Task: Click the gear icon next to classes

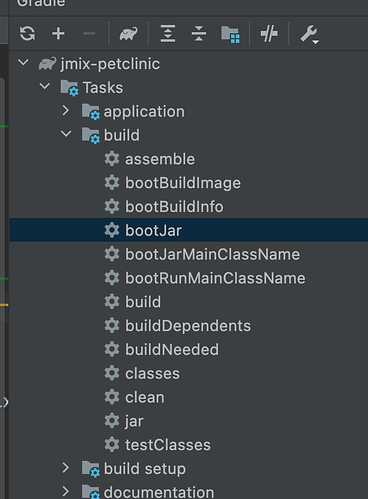Action: coord(112,373)
